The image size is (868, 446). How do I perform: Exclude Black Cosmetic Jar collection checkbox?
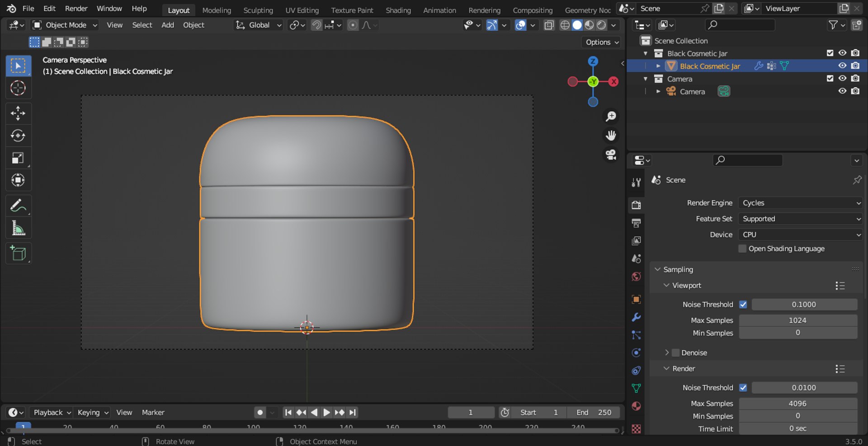pos(830,53)
